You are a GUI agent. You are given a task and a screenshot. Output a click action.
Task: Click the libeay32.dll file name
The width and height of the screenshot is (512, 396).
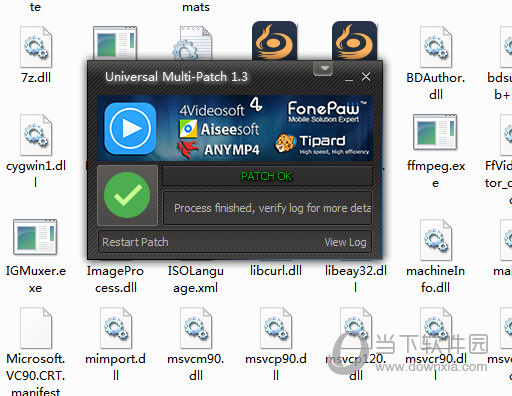[356, 279]
